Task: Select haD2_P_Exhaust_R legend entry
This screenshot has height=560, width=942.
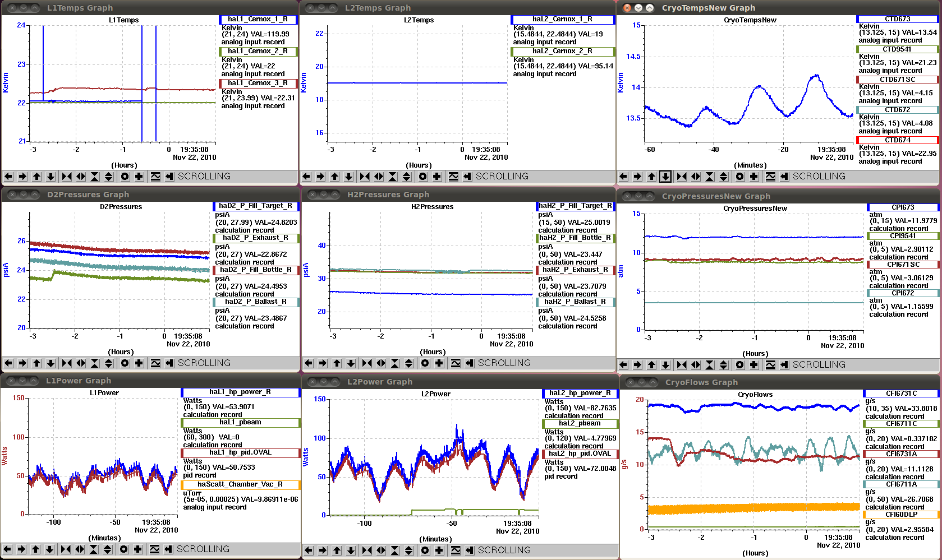Action: (x=255, y=238)
